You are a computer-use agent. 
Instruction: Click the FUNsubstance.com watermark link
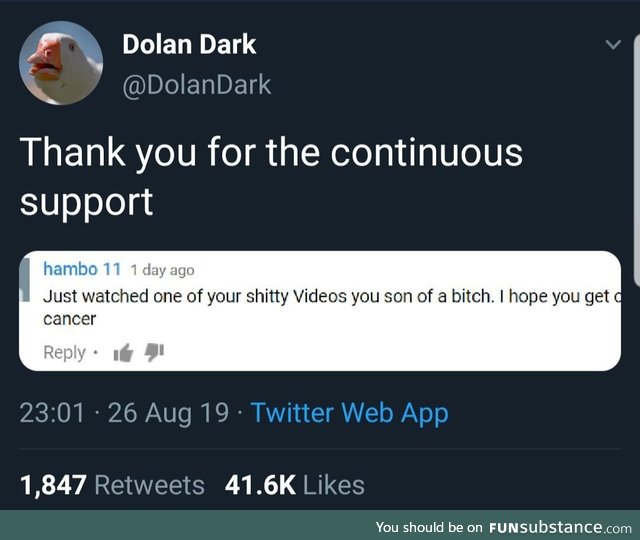[x=560, y=527]
